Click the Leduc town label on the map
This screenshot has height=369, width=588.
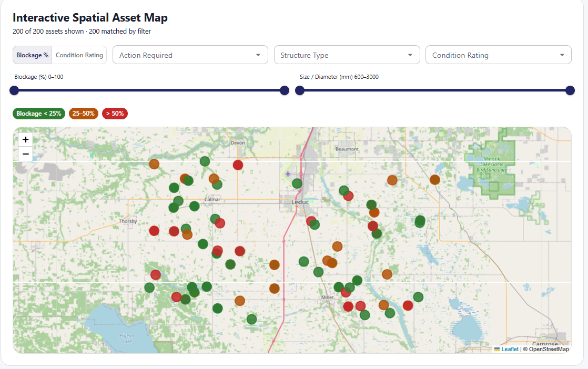[x=300, y=202]
